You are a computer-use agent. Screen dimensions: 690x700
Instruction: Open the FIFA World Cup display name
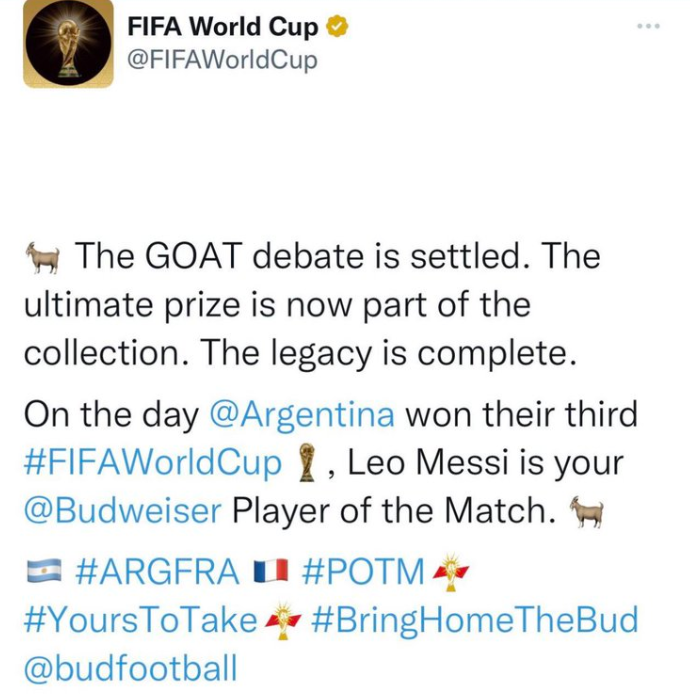pyautogui.click(x=222, y=27)
